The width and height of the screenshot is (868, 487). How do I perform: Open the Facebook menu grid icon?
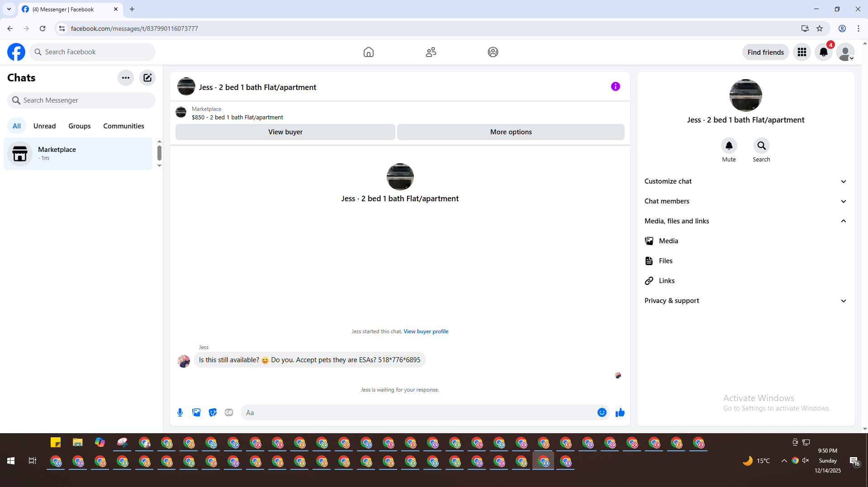(802, 52)
